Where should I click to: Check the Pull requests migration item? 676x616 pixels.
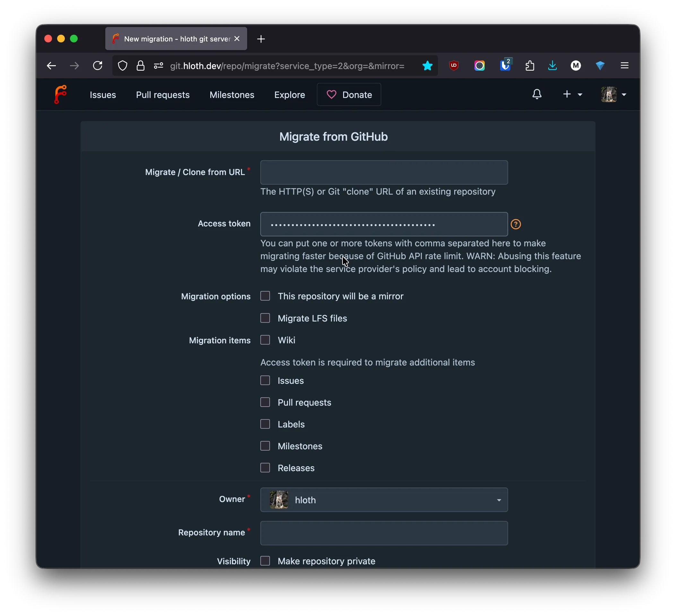click(x=265, y=402)
